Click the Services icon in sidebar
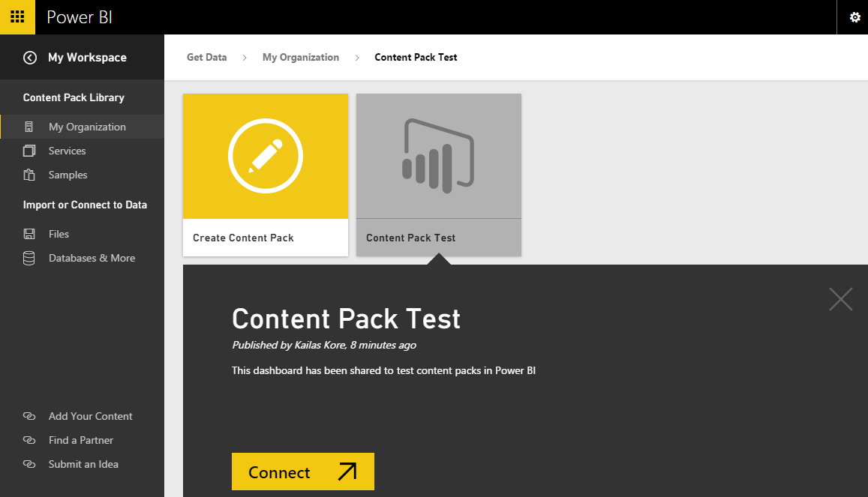 coord(29,151)
